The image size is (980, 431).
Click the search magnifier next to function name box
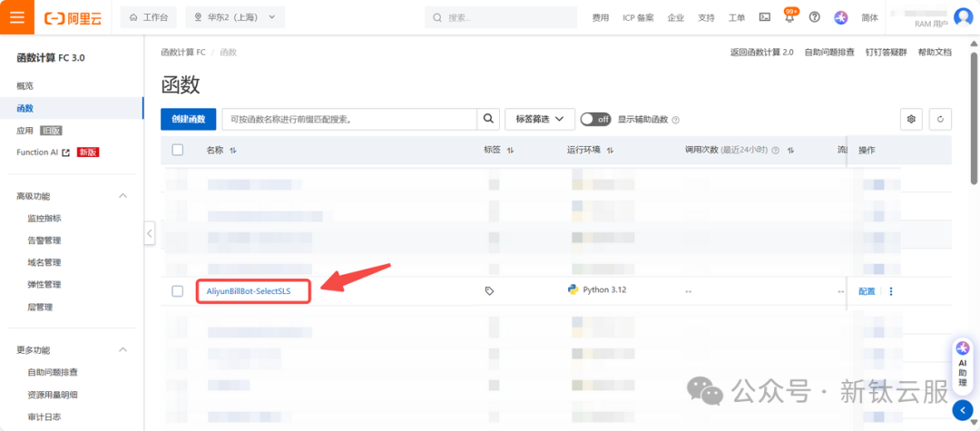click(x=489, y=119)
